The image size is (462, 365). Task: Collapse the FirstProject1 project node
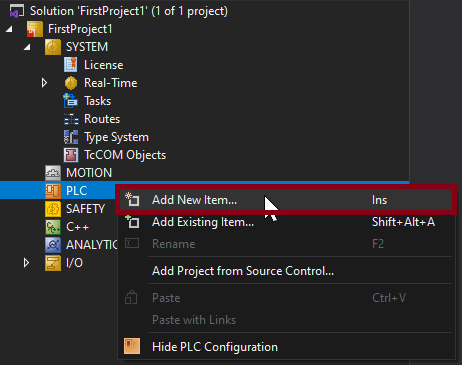(x=9, y=29)
